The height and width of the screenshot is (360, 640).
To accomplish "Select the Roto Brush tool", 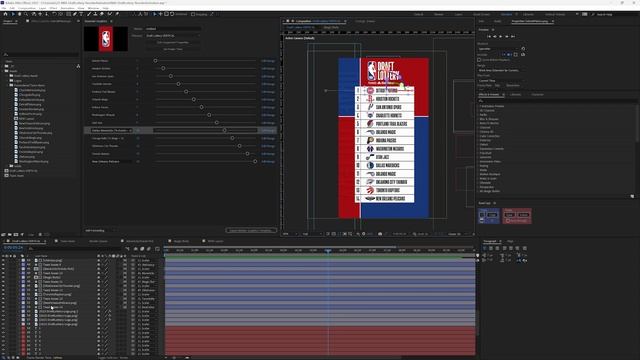I will coord(109,14).
